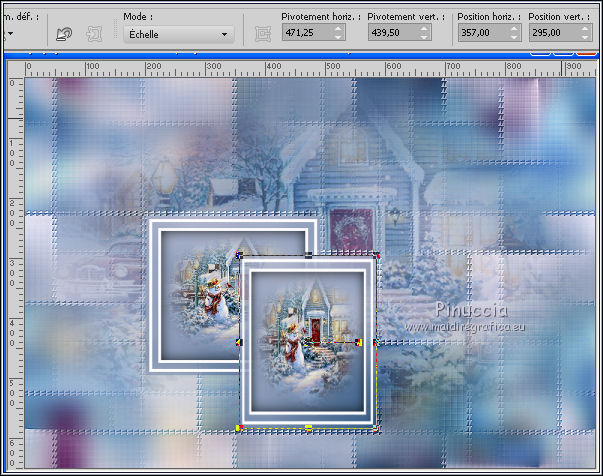This screenshot has width=603, height=476.
Task: Click the Pivotement vert. value field
Action: (x=394, y=32)
